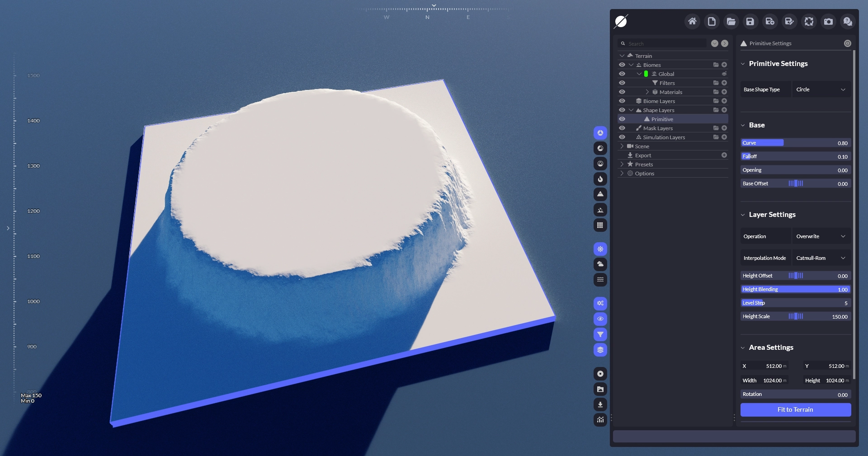The width and height of the screenshot is (868, 456).
Task: Click the Home icon in the top toolbar
Action: pos(692,21)
